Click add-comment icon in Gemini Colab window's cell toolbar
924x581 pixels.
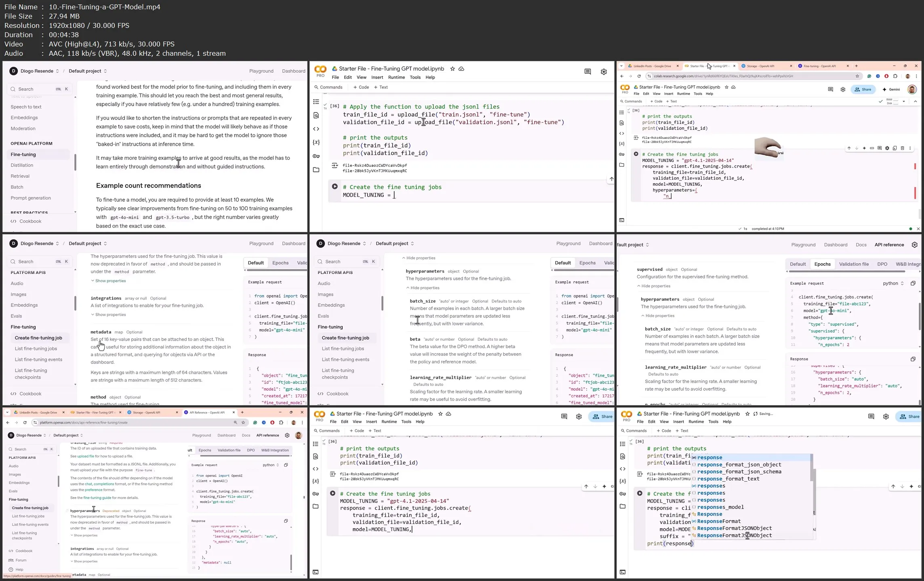(880, 148)
